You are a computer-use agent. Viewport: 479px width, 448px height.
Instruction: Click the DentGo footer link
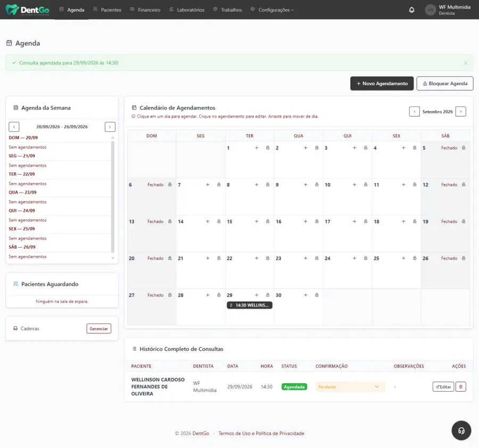[x=201, y=433]
